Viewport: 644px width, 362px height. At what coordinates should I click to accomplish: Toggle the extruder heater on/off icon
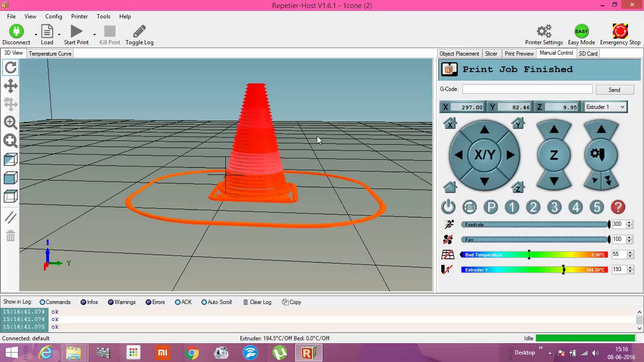(x=446, y=270)
